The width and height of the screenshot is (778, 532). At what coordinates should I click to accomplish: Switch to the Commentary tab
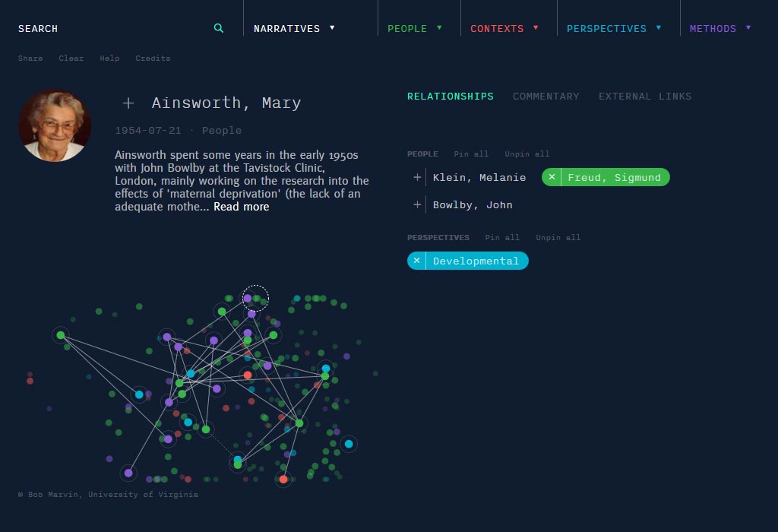tap(546, 96)
